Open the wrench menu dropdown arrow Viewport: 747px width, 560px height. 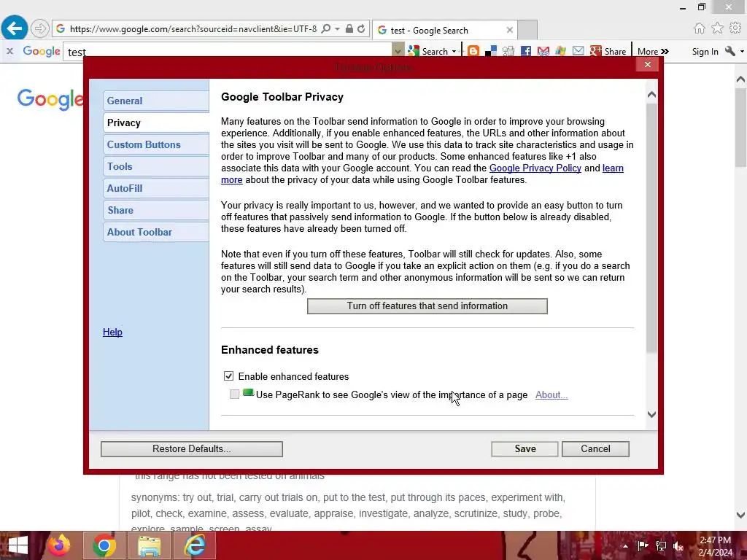[x=742, y=51]
